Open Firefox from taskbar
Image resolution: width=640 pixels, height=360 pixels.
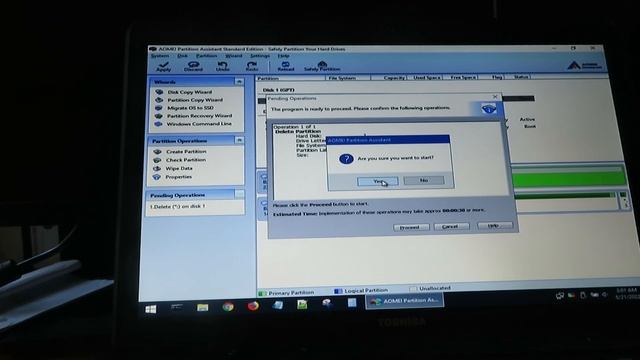coord(253,306)
